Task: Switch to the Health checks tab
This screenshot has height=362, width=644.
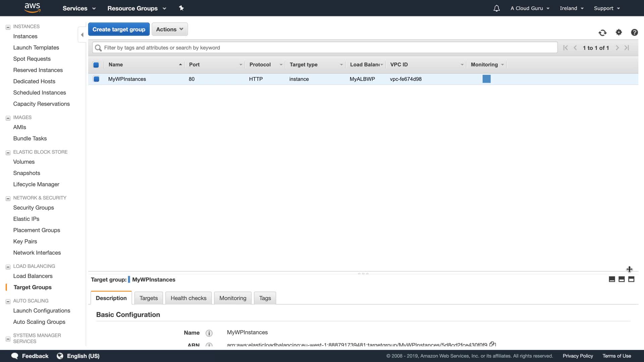Action: click(x=188, y=298)
